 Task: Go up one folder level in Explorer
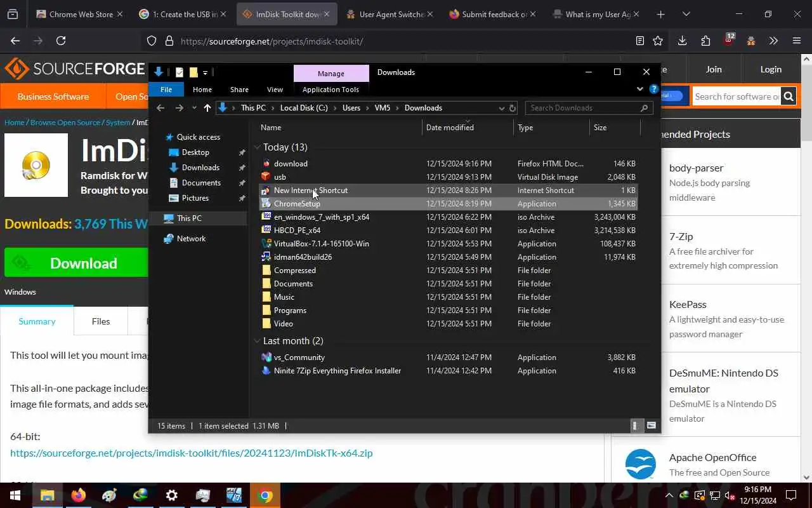coord(207,108)
